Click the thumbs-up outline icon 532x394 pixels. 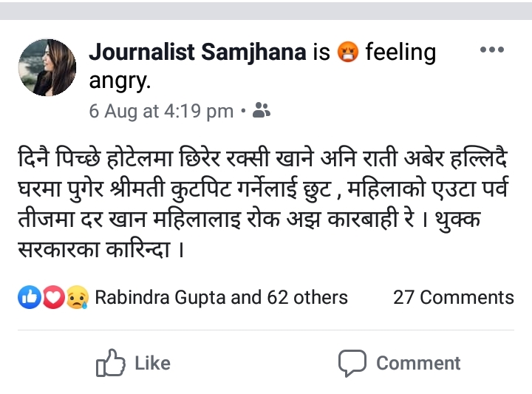[x=109, y=363]
